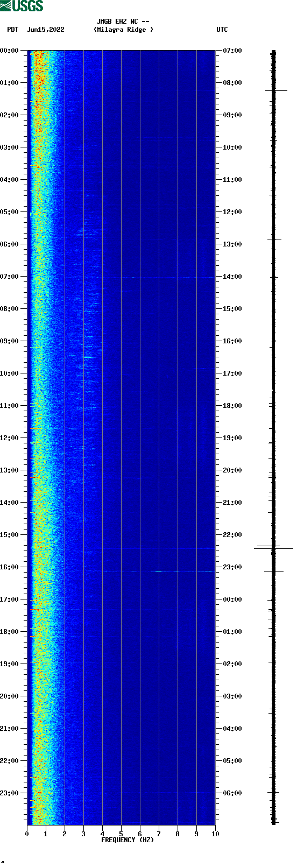Screen dimensions: 297x868
Task: Click the FREQUENCY (HZ) axis label
Action: (128, 840)
